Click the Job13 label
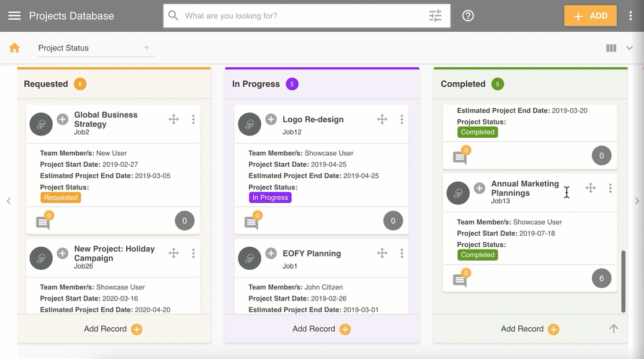 [x=500, y=201]
